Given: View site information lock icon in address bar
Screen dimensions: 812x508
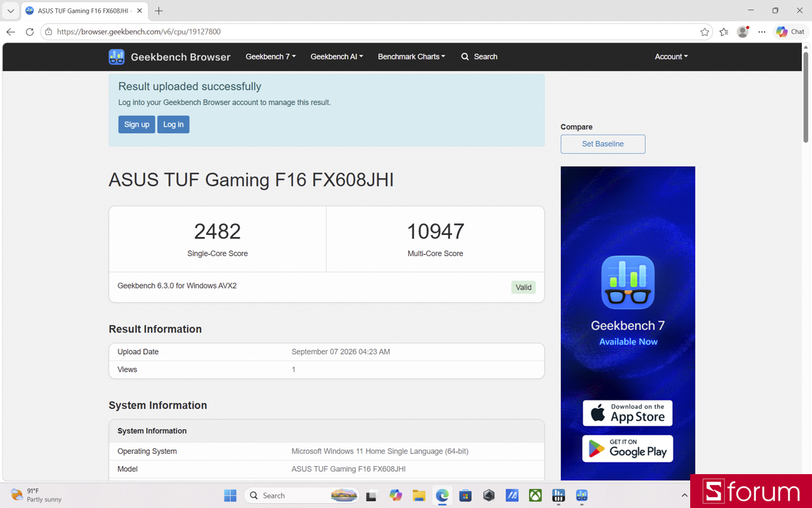Looking at the screenshot, I should (49, 32).
